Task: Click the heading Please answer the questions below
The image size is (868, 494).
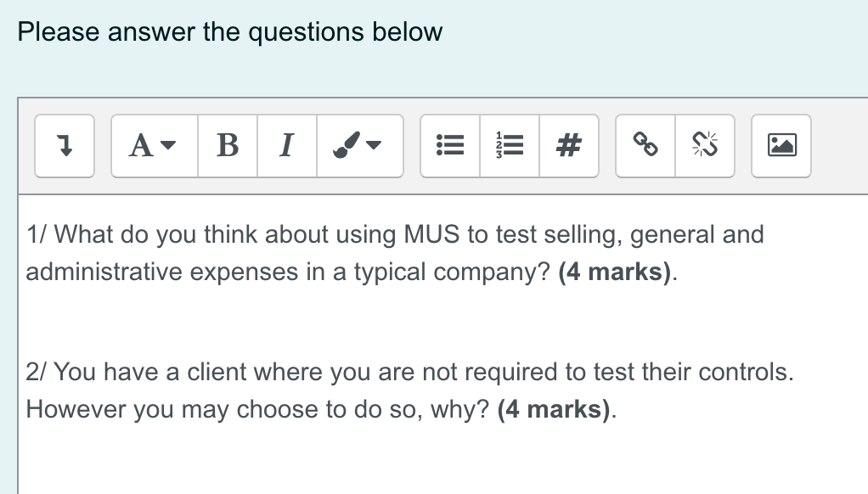Action: [x=230, y=31]
